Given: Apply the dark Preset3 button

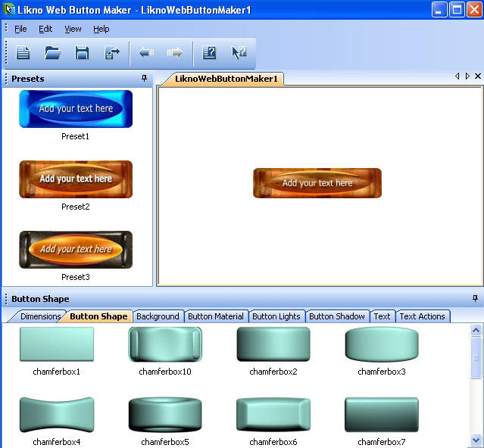Looking at the screenshot, I should click(x=76, y=250).
